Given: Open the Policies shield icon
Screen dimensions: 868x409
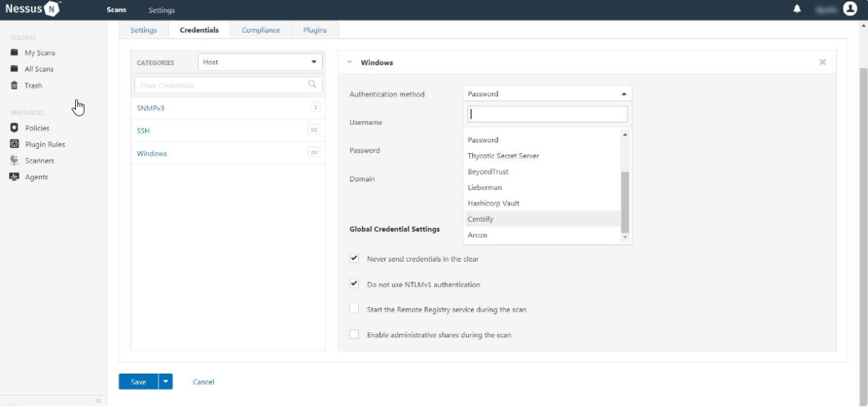Looking at the screenshot, I should click(x=14, y=128).
